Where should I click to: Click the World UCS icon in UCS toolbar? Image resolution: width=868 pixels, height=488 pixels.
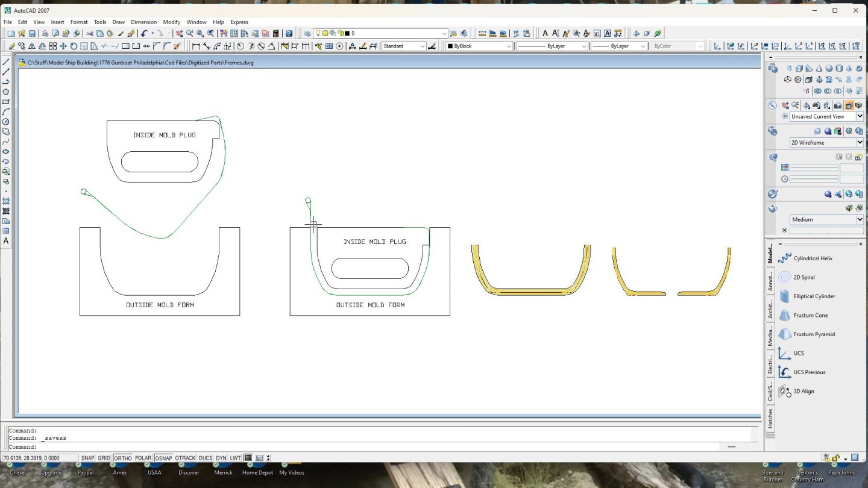coord(730,46)
